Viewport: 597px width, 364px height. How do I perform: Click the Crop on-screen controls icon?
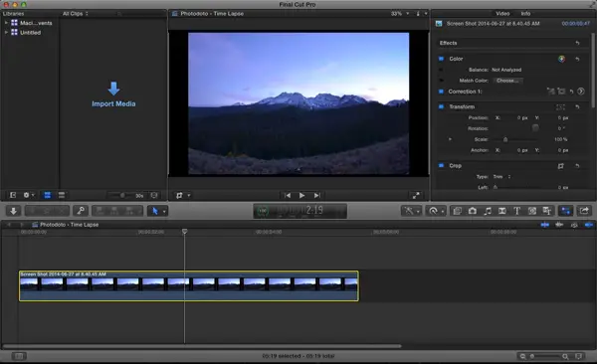pyautogui.click(x=561, y=166)
